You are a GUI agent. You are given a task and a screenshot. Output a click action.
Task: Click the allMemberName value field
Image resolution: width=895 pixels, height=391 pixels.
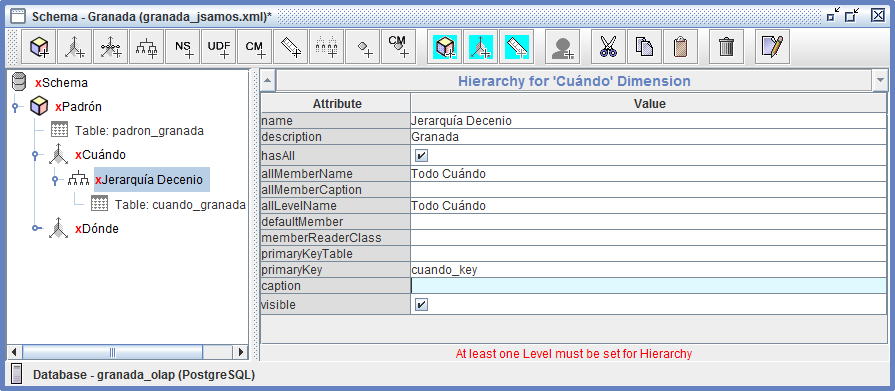tap(648, 174)
